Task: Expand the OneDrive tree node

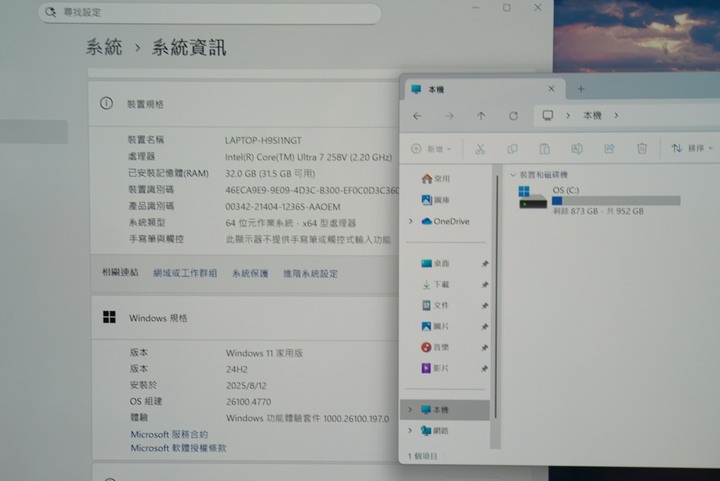Action: (x=411, y=221)
